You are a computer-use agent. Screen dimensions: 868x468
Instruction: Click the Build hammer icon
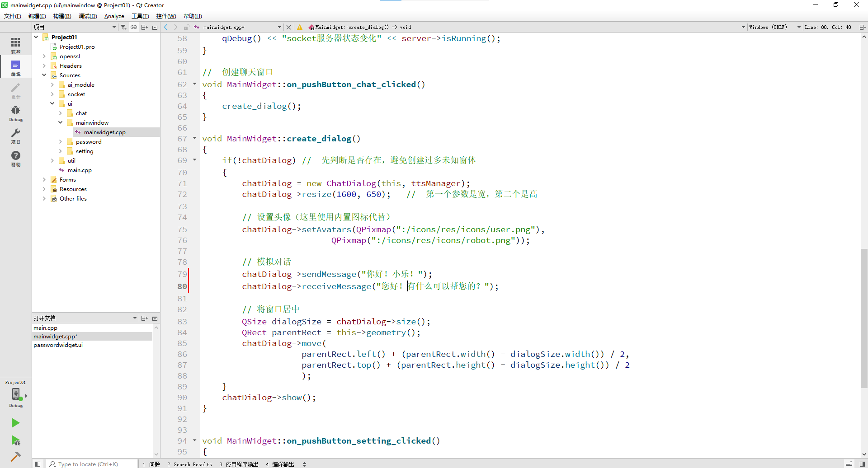(x=15, y=457)
